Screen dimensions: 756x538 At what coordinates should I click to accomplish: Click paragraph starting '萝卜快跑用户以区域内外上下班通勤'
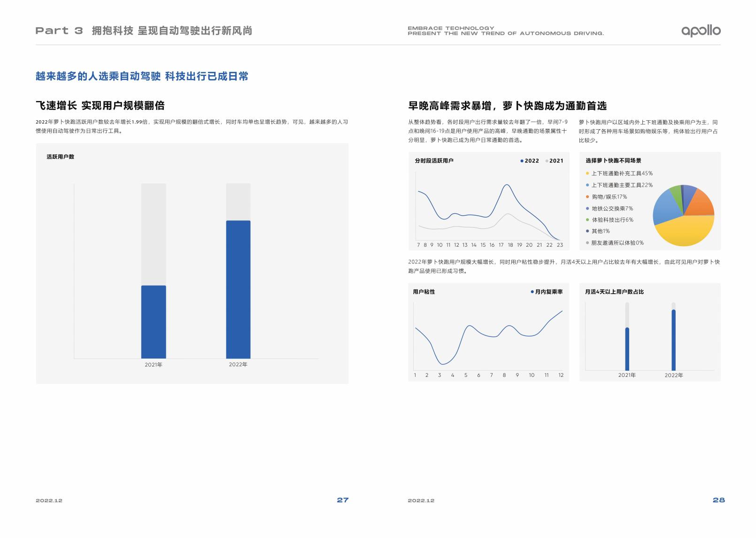[x=648, y=131]
